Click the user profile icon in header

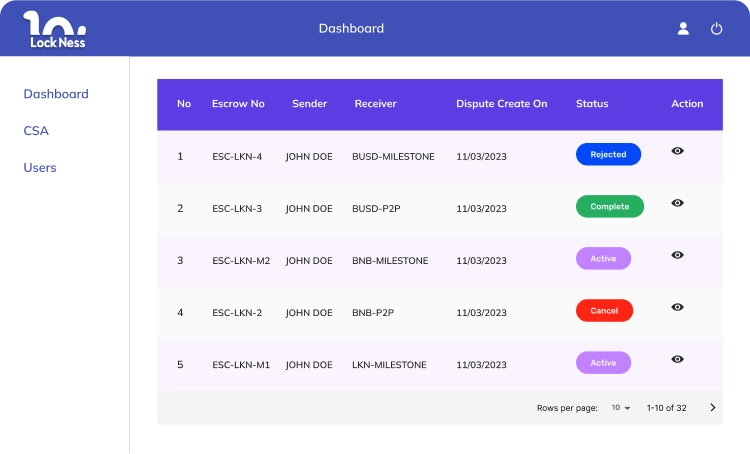[x=683, y=29]
